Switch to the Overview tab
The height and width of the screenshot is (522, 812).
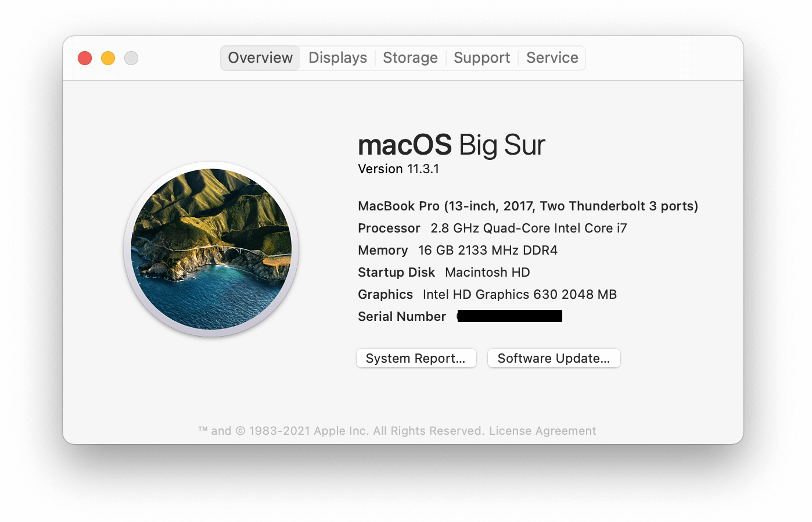tap(260, 58)
